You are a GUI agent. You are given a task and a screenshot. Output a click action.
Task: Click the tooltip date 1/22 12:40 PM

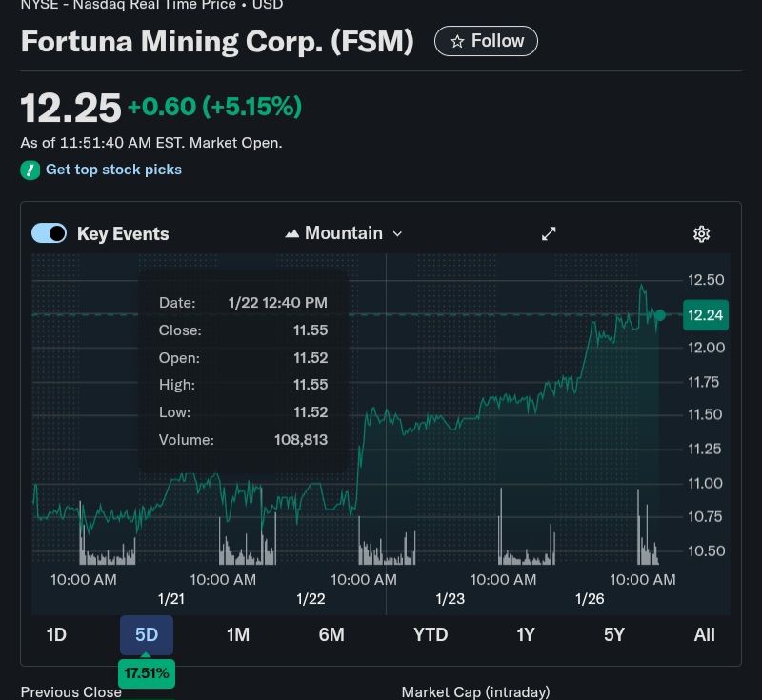278,303
